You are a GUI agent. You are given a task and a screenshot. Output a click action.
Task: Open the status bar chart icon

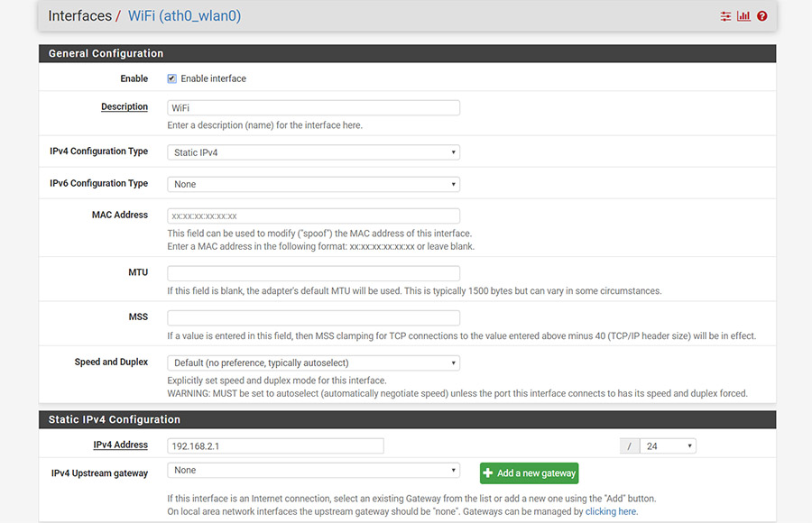pos(743,16)
